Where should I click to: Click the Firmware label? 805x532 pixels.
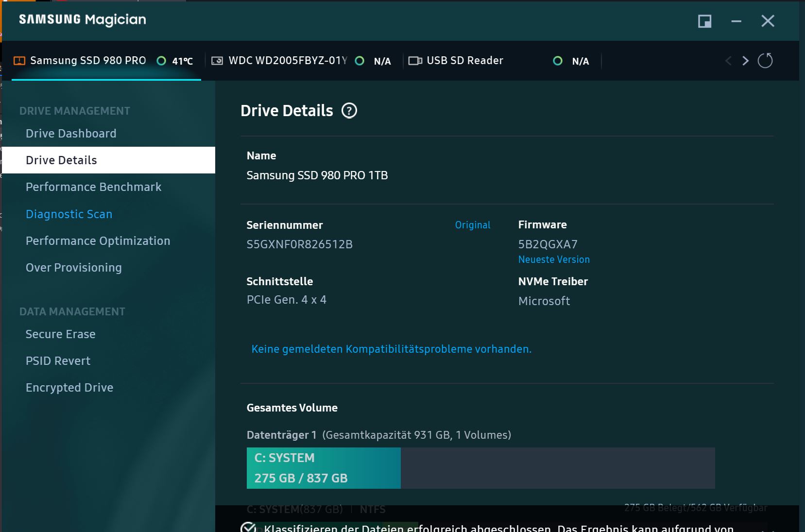coord(542,224)
